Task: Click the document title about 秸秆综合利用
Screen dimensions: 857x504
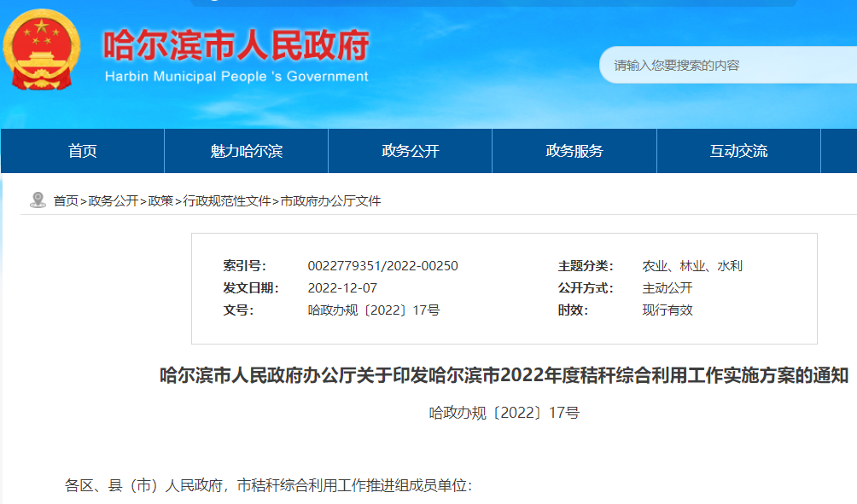Action: pos(504,376)
